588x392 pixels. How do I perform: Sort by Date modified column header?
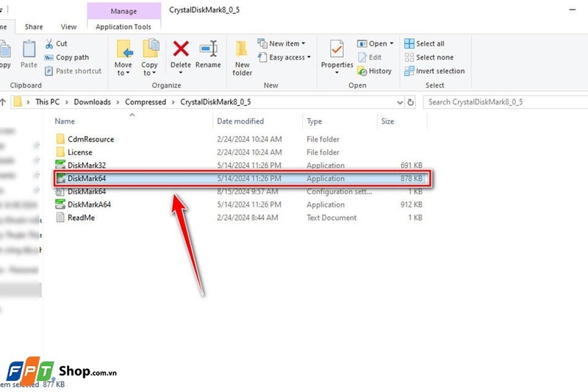click(x=240, y=121)
